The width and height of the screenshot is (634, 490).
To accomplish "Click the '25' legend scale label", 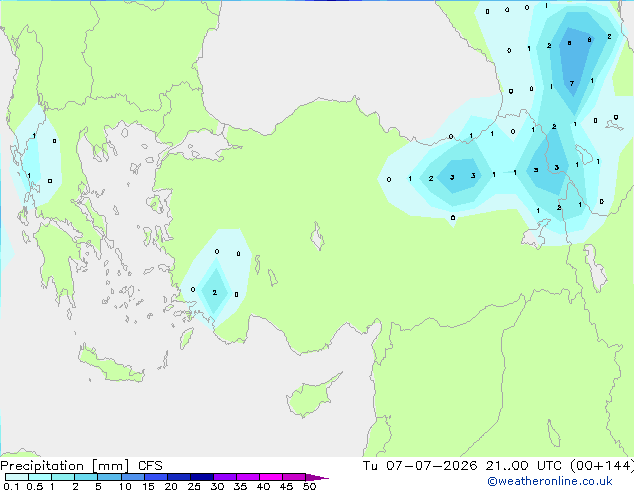I will click(x=194, y=486).
